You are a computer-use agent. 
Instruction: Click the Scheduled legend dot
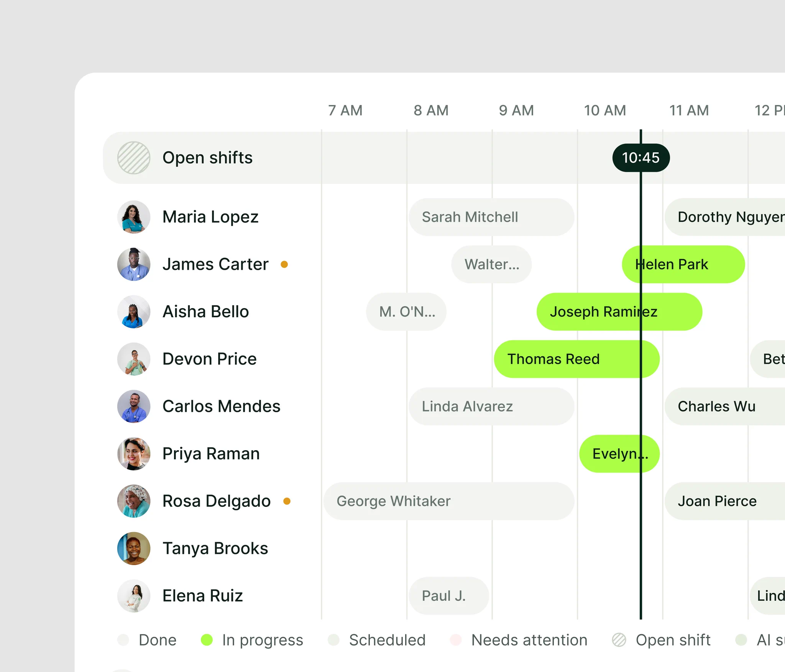[x=333, y=640]
